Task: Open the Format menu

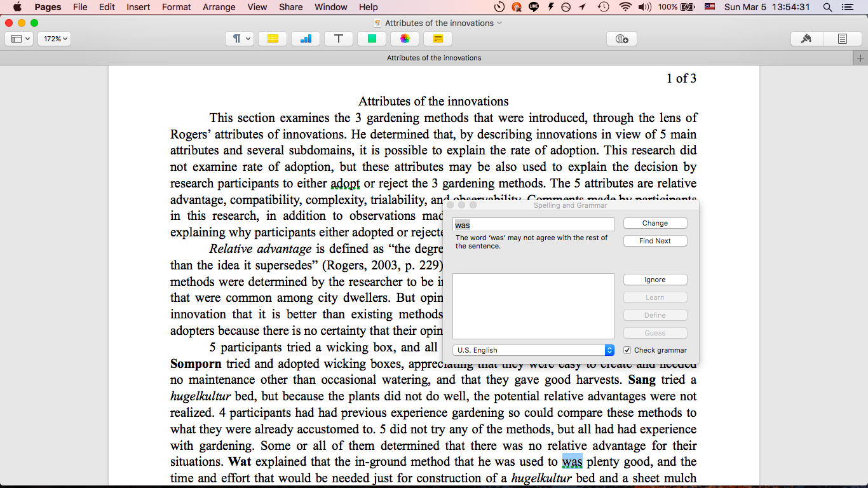Action: [177, 7]
